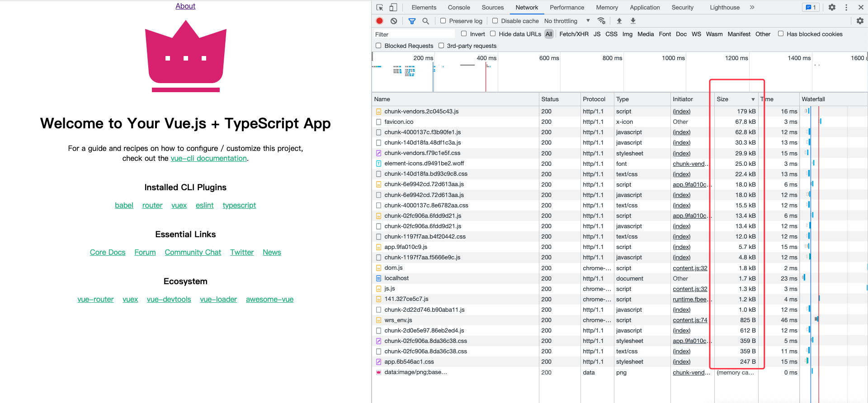Image resolution: width=868 pixels, height=403 pixels.
Task: Import HAR file with upload arrow
Action: [x=619, y=21]
